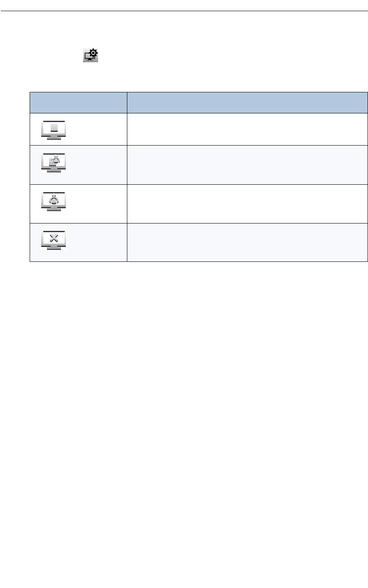The height and width of the screenshot is (588, 368).
Task: Click the square inside the first monitor icon
Action: click(x=54, y=127)
